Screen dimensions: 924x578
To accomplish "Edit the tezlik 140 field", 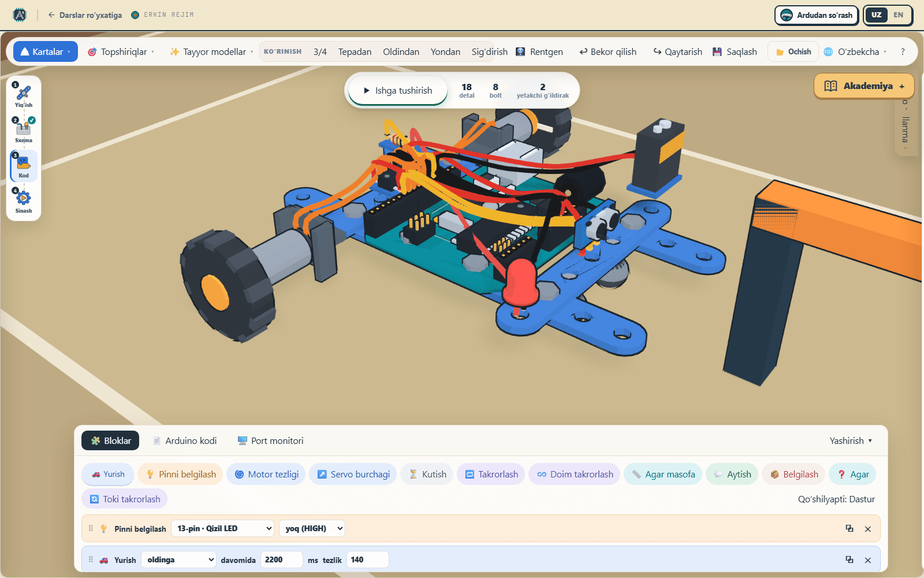I will (x=367, y=560).
